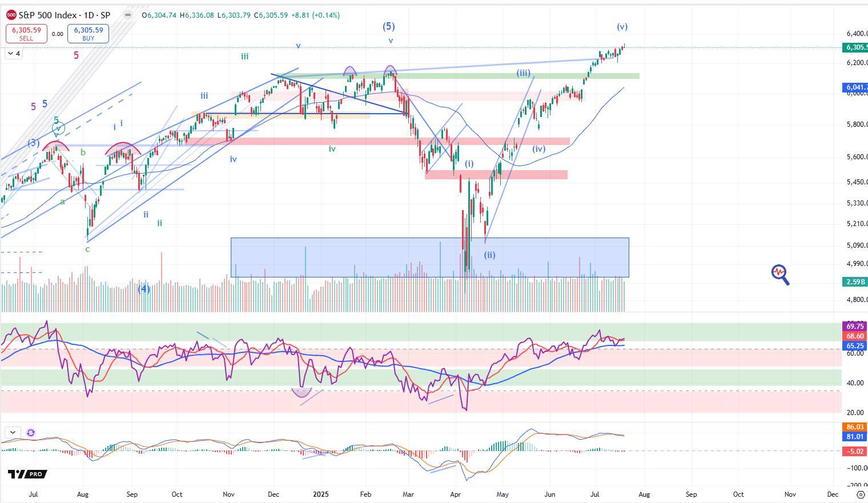Click the BUY 6,305.59 button

[x=88, y=34]
